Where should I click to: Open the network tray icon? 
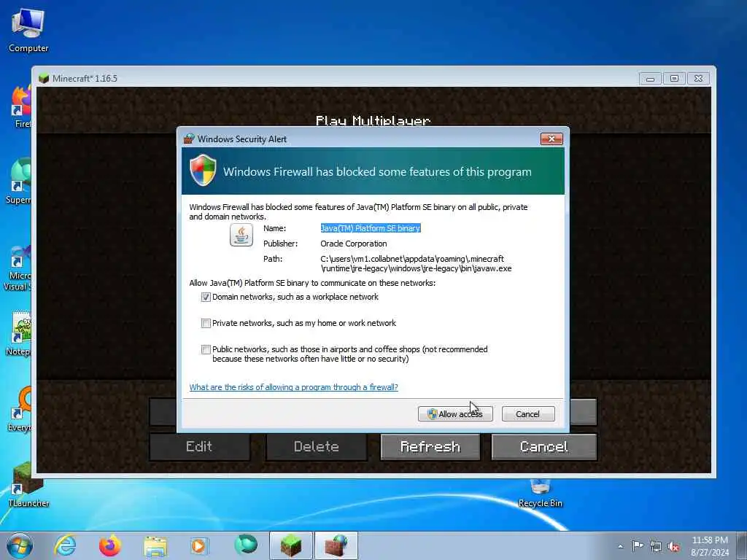656,547
